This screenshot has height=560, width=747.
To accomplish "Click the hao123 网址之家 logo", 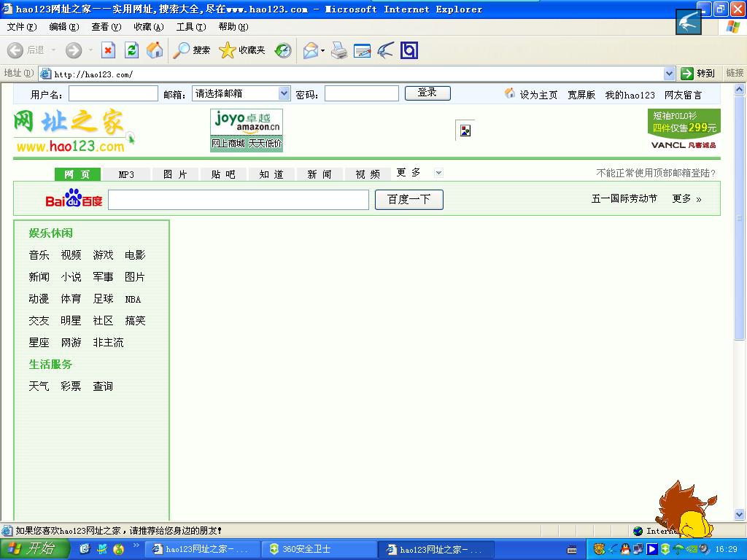I will 74,131.
